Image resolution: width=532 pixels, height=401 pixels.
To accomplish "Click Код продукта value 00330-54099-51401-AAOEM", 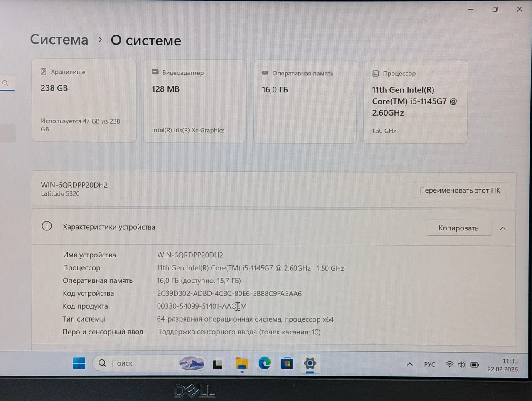I will pos(202,306).
